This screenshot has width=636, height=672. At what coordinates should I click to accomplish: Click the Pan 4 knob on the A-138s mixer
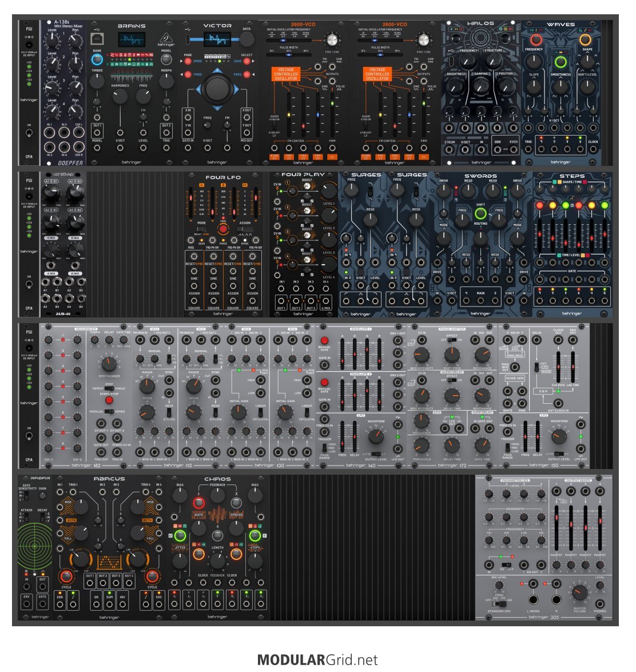(x=75, y=111)
